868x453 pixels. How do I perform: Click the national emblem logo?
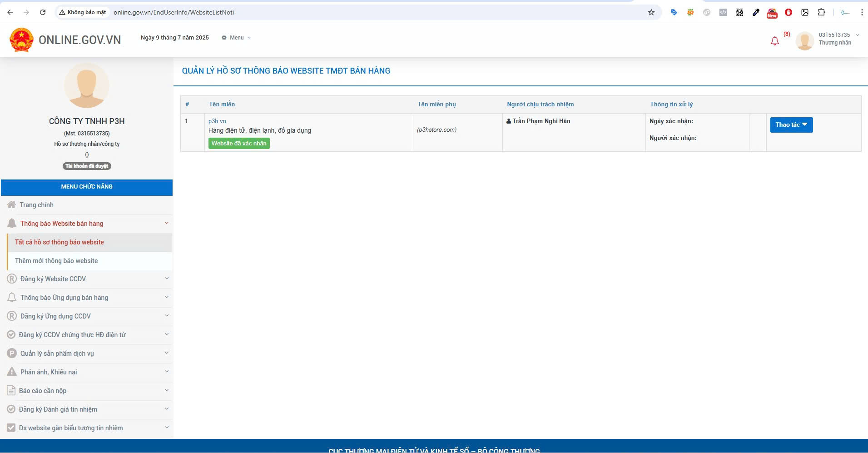[21, 40]
